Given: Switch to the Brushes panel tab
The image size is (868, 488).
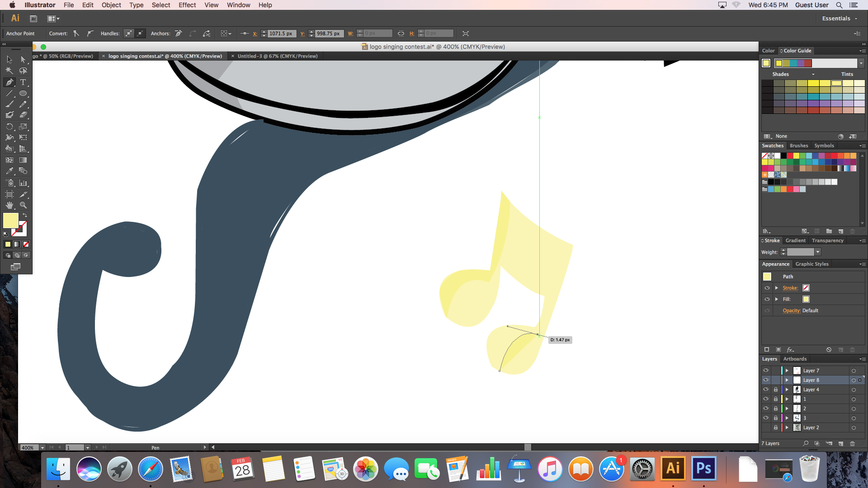Looking at the screenshot, I should (x=798, y=145).
